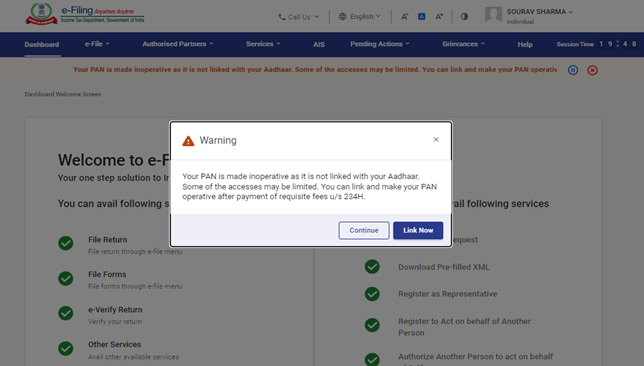The width and height of the screenshot is (644, 366).
Task: Click the phone icon beside Call Us
Action: [282, 17]
